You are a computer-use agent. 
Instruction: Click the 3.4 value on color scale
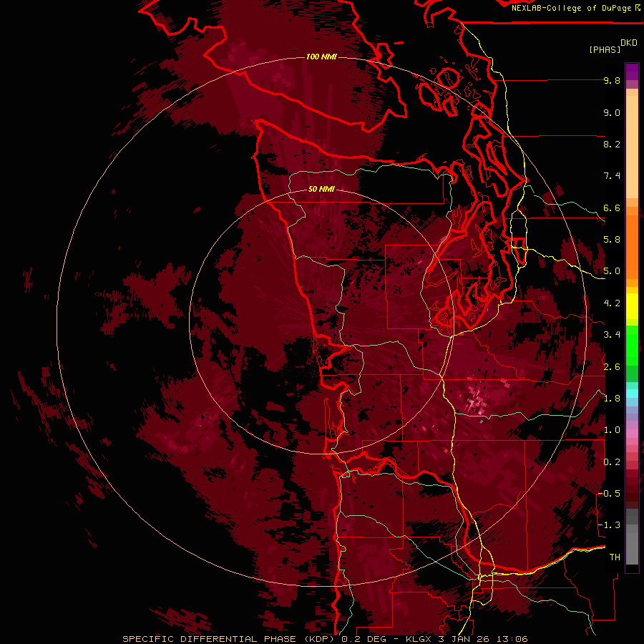click(x=612, y=335)
